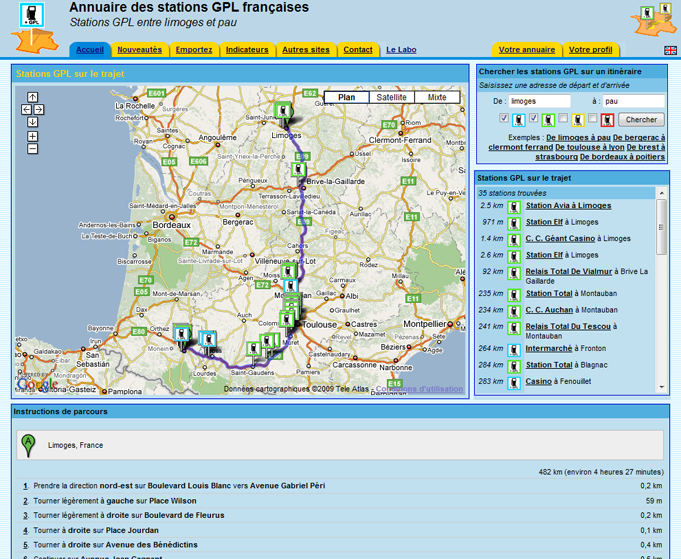This screenshot has width=681, height=559.
Task: Enable the yellow station type checkbox
Action: pos(563,118)
